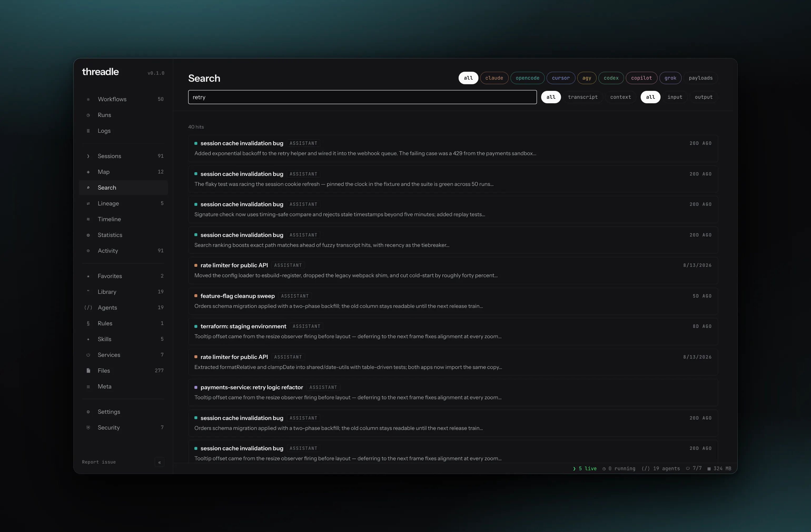Image resolution: width=811 pixels, height=532 pixels.
Task: Toggle the cursor source filter
Action: point(561,78)
